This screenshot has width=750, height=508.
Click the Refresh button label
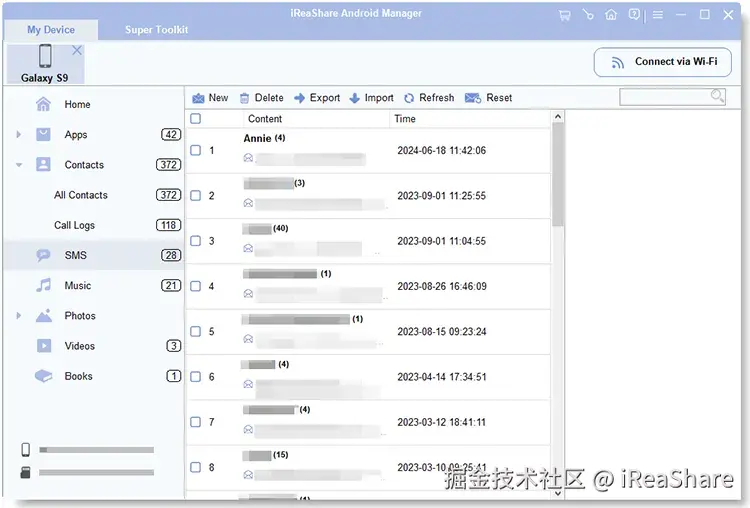(437, 98)
